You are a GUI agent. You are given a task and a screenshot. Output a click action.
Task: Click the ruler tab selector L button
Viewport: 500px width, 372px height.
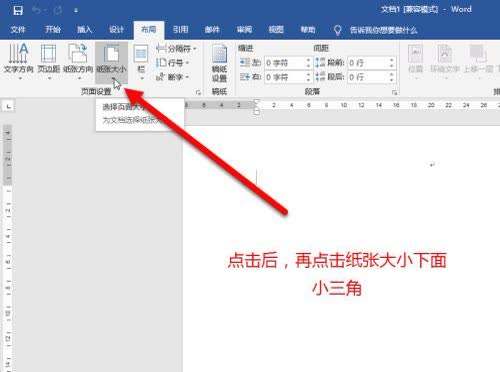[x=8, y=107]
